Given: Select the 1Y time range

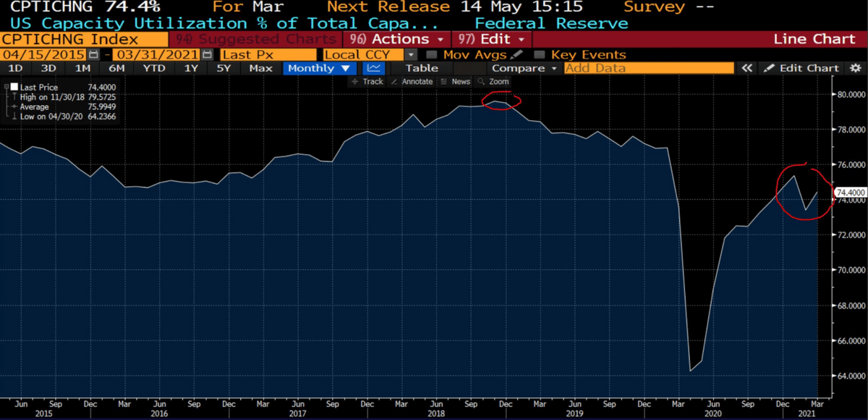Looking at the screenshot, I should click(x=191, y=68).
